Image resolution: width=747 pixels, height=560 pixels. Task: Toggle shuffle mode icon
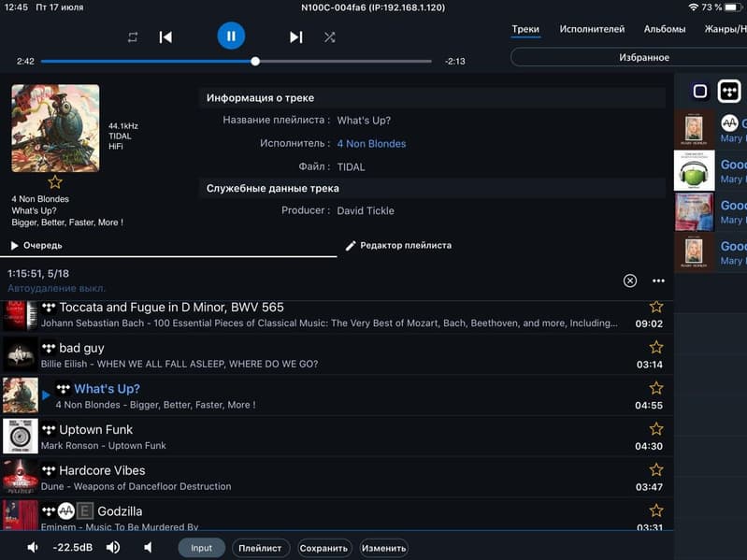(x=329, y=37)
